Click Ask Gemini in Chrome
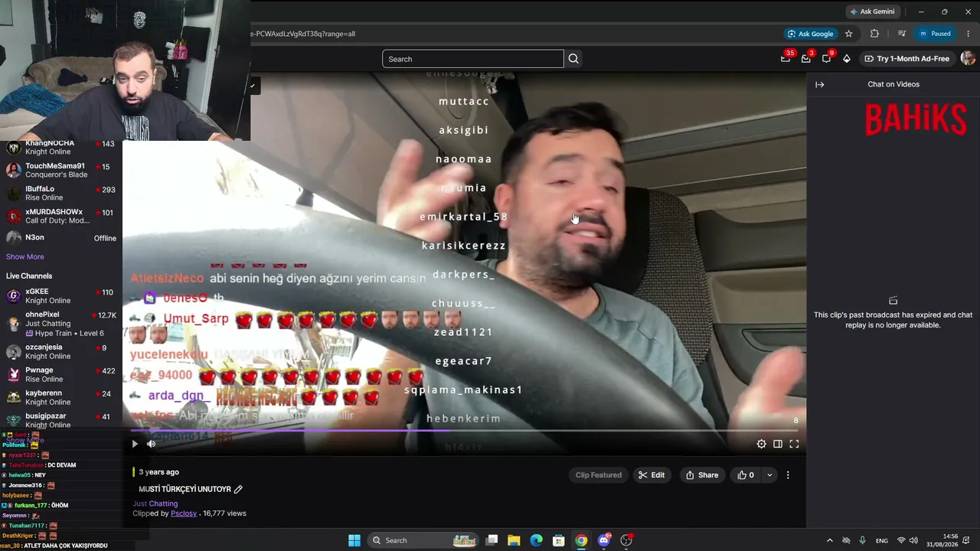This screenshot has width=980, height=551. click(x=872, y=11)
